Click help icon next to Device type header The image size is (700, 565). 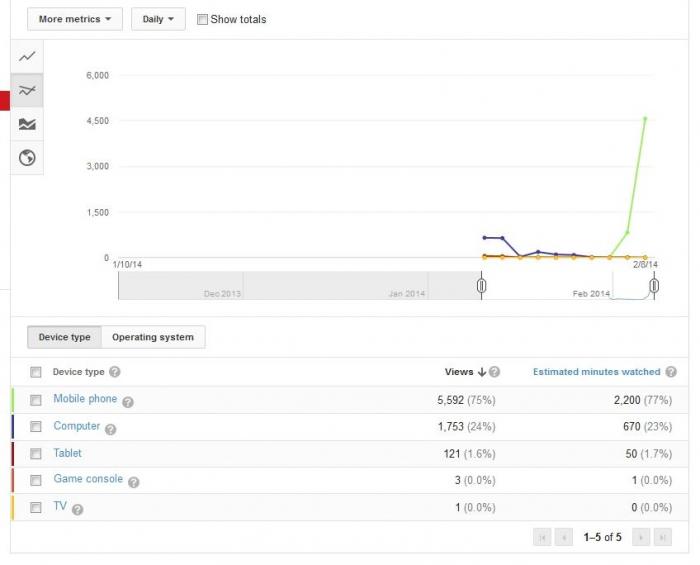pos(115,372)
